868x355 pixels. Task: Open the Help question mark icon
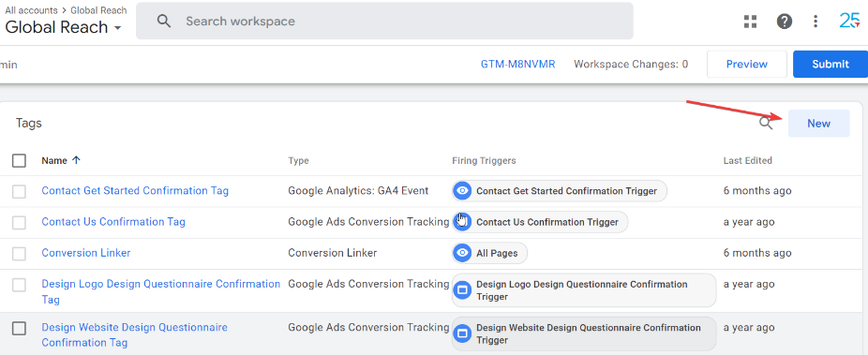tap(785, 21)
